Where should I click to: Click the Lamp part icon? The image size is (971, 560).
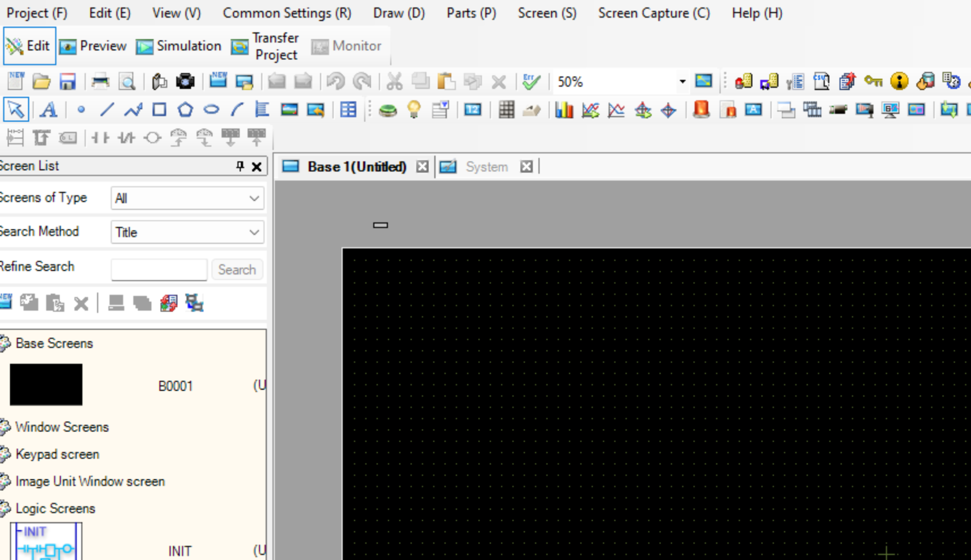414,110
